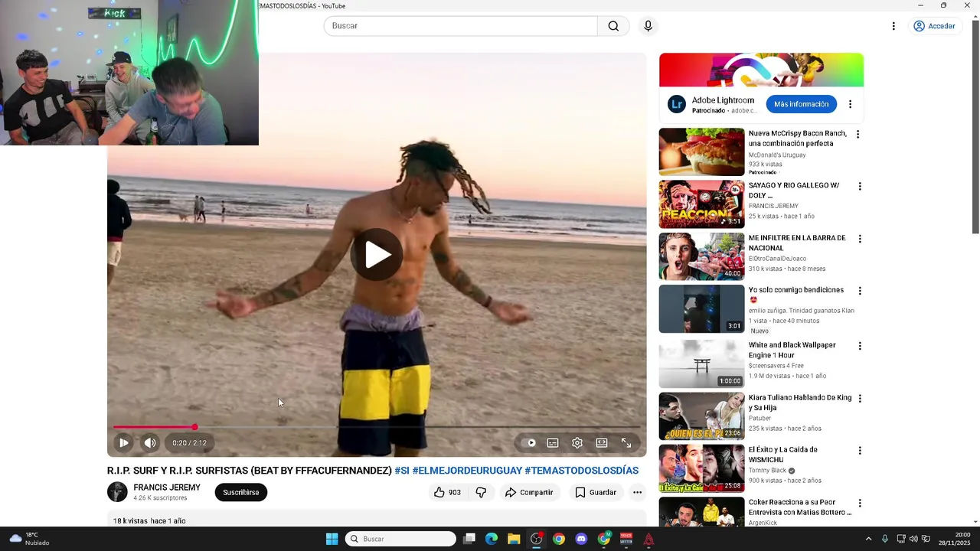This screenshot has height=551, width=980.
Task: Open options for Coker Reacciona video
Action: point(860,504)
